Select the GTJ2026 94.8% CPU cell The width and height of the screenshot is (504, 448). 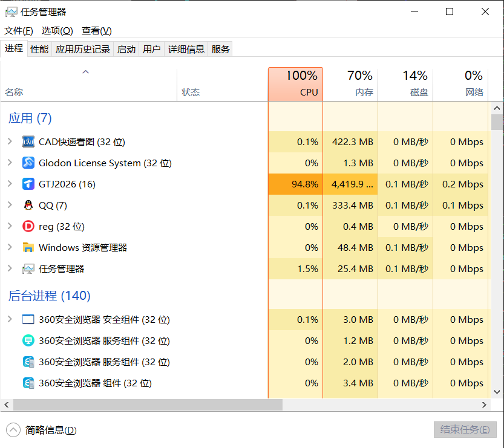point(295,184)
